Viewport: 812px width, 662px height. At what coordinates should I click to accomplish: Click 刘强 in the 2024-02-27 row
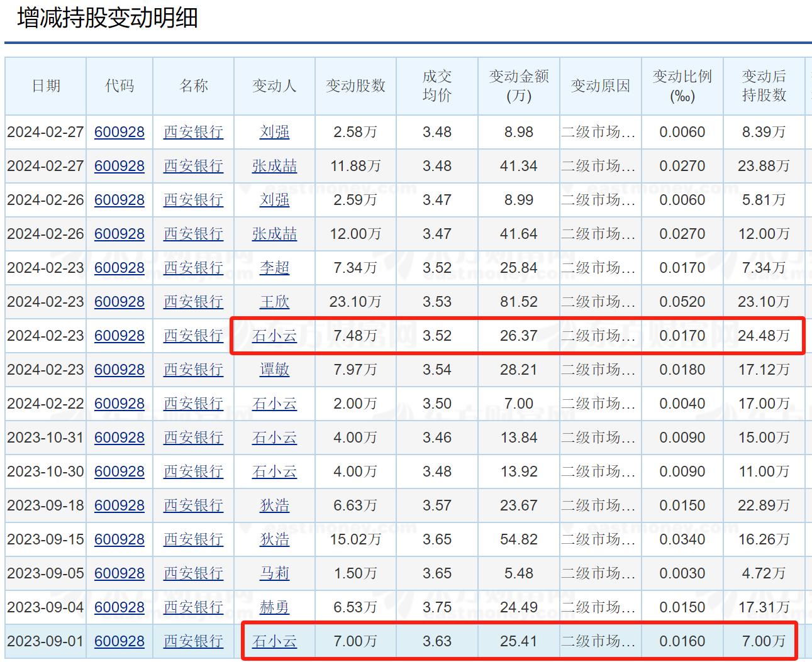(274, 132)
